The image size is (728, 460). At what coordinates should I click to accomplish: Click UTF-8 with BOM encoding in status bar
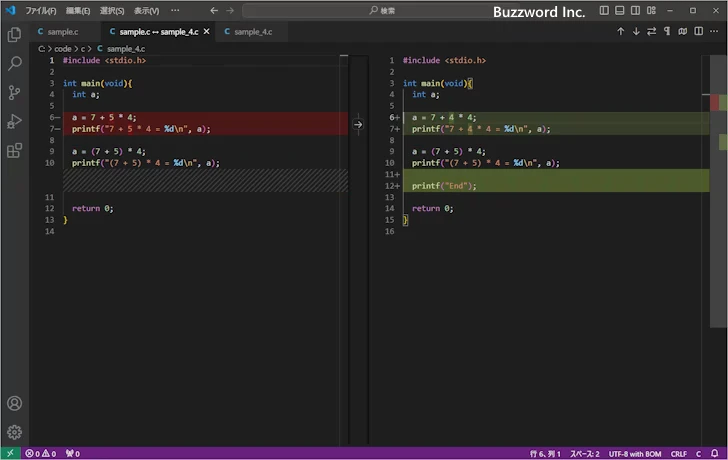click(636, 453)
